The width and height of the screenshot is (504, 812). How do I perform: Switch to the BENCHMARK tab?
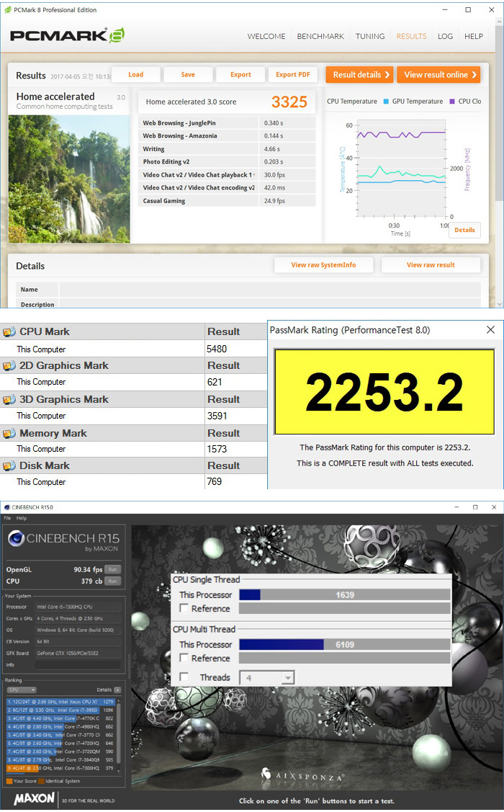pyautogui.click(x=320, y=36)
